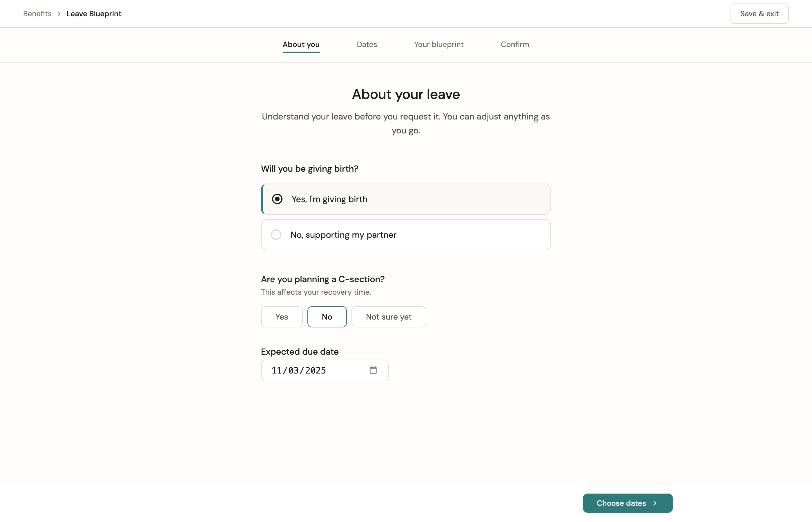Go to the 'Confirm' step
This screenshot has height=522, width=812.
[515, 44]
